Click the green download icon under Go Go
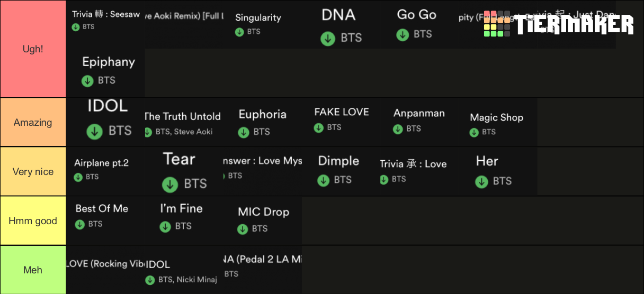The image size is (644, 294). pyautogui.click(x=402, y=35)
